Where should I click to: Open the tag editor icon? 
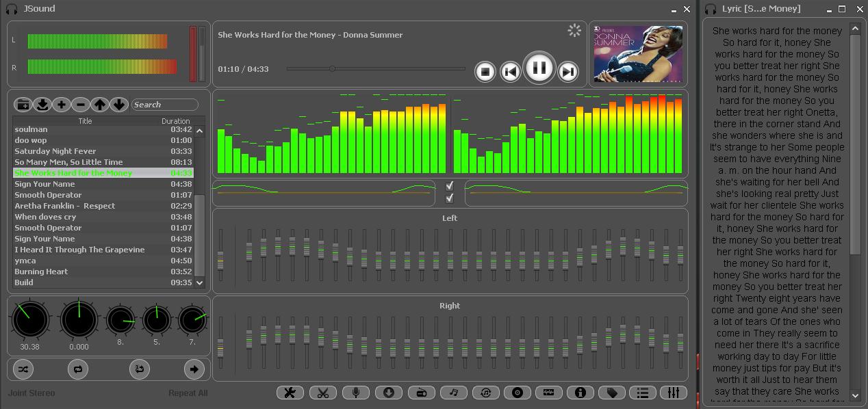pyautogui.click(x=612, y=393)
